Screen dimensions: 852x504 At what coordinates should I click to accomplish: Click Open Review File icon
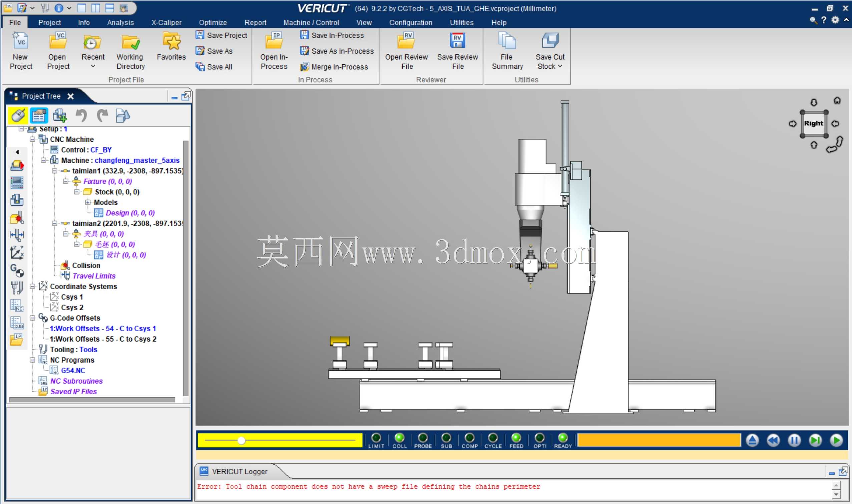tap(406, 40)
